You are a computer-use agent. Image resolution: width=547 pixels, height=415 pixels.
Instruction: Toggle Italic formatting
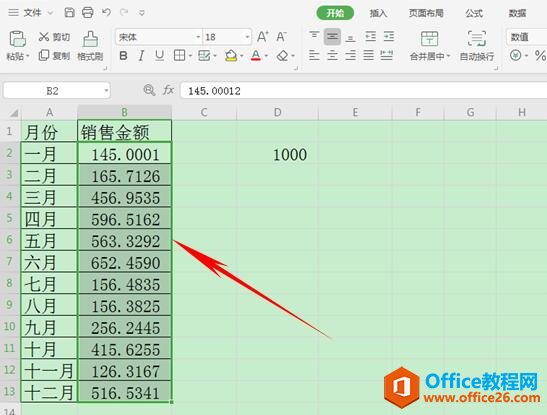click(x=141, y=56)
